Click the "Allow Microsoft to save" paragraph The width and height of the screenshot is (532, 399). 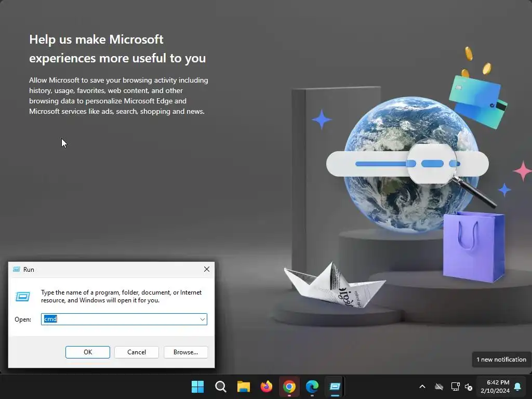coord(118,96)
